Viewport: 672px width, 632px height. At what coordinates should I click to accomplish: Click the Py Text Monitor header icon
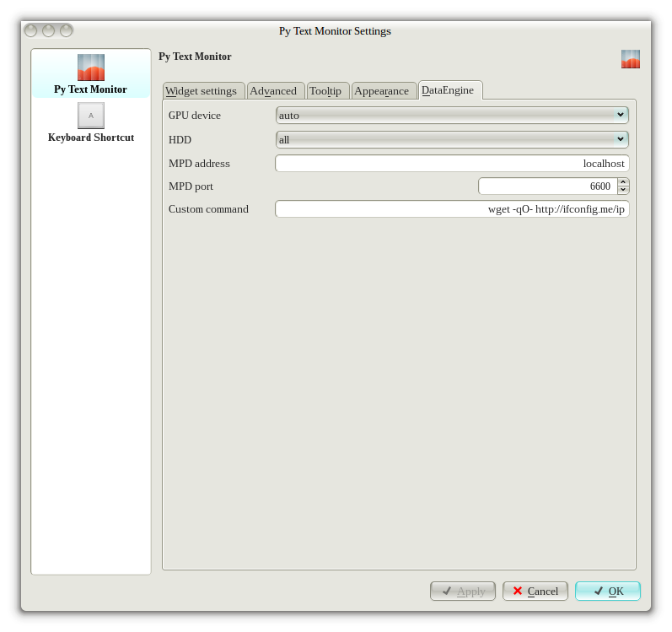pos(630,59)
